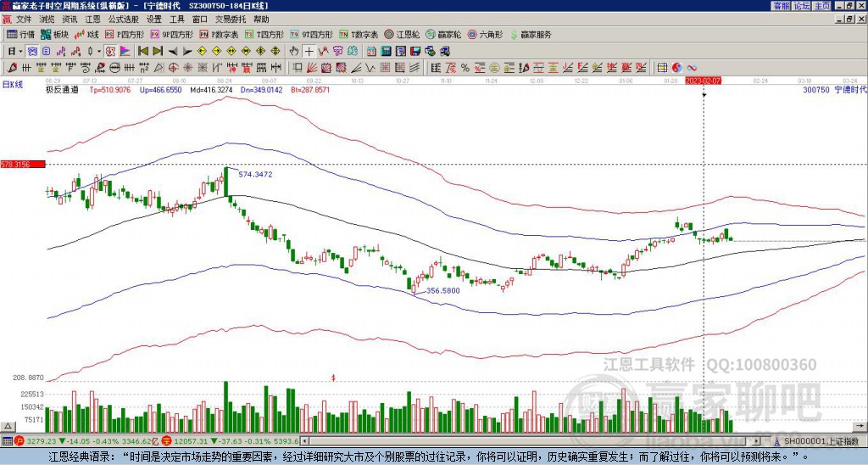
Task: Select the zigzag wave line icon
Action: click(370, 68)
